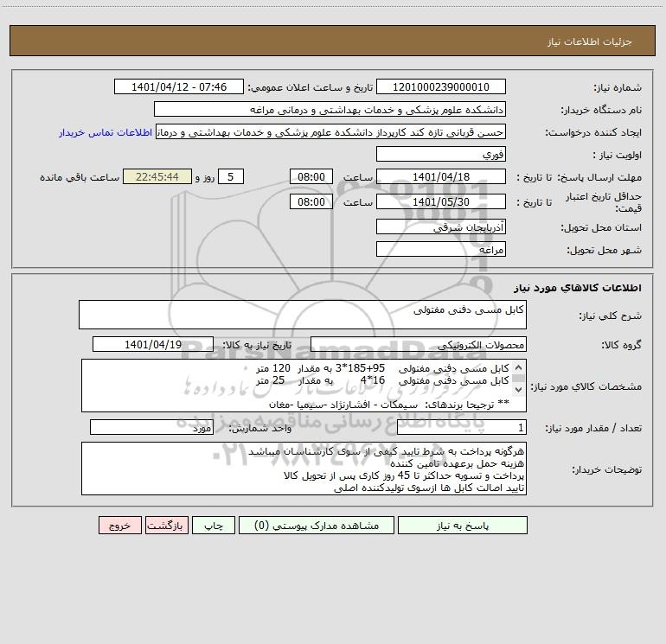This screenshot has height=644, width=666.
Task: Click the buyer notes text area
Action: point(304,469)
